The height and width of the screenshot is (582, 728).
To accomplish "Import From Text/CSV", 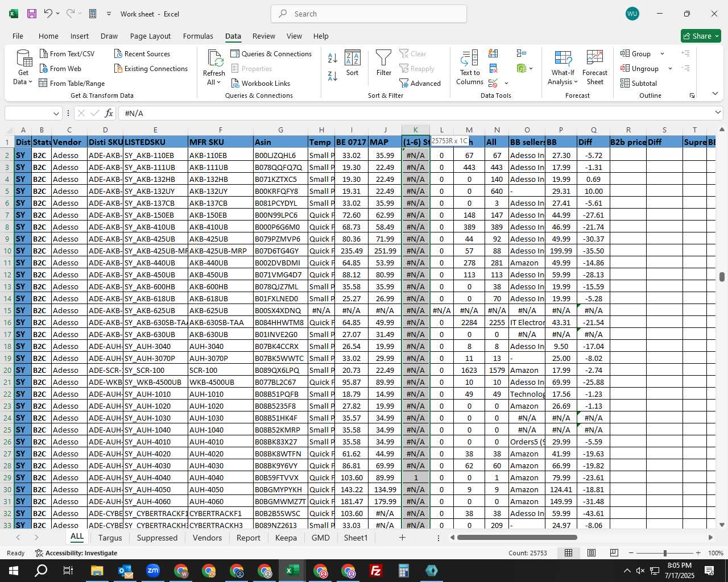I will [67, 53].
